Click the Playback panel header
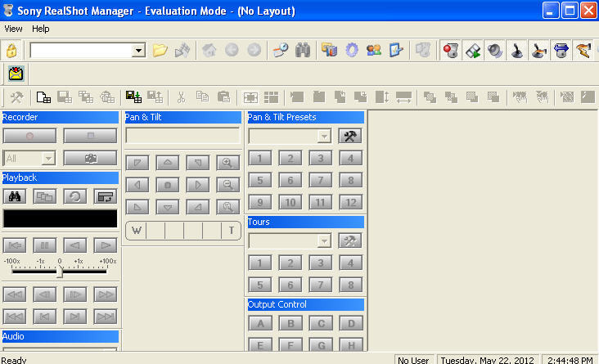599x364 pixels. tap(61, 178)
